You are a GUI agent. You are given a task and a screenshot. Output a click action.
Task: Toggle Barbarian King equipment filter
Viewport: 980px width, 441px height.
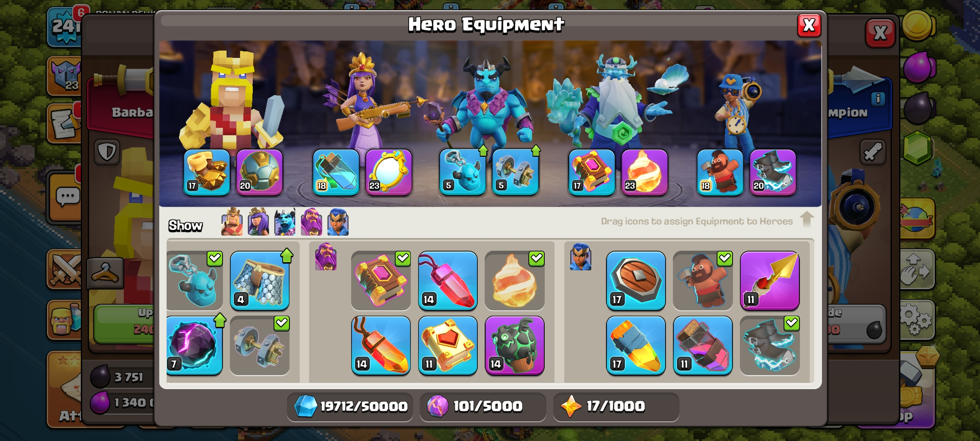point(232,222)
